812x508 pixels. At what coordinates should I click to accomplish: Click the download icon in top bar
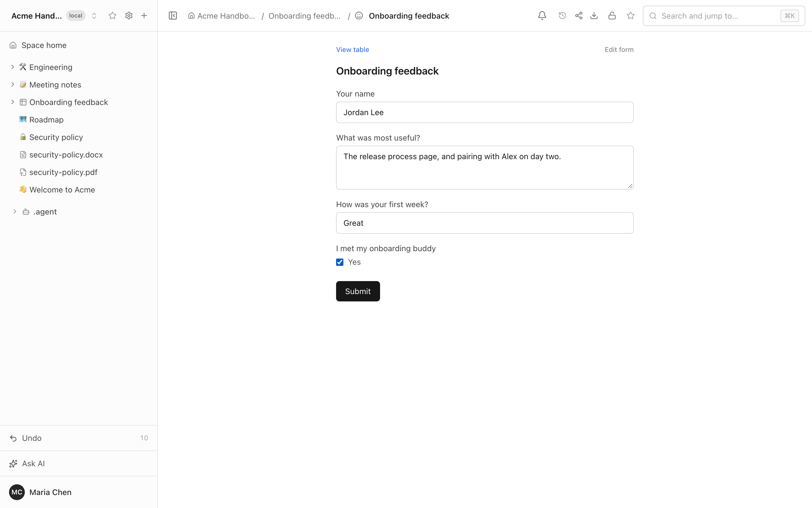pos(594,16)
